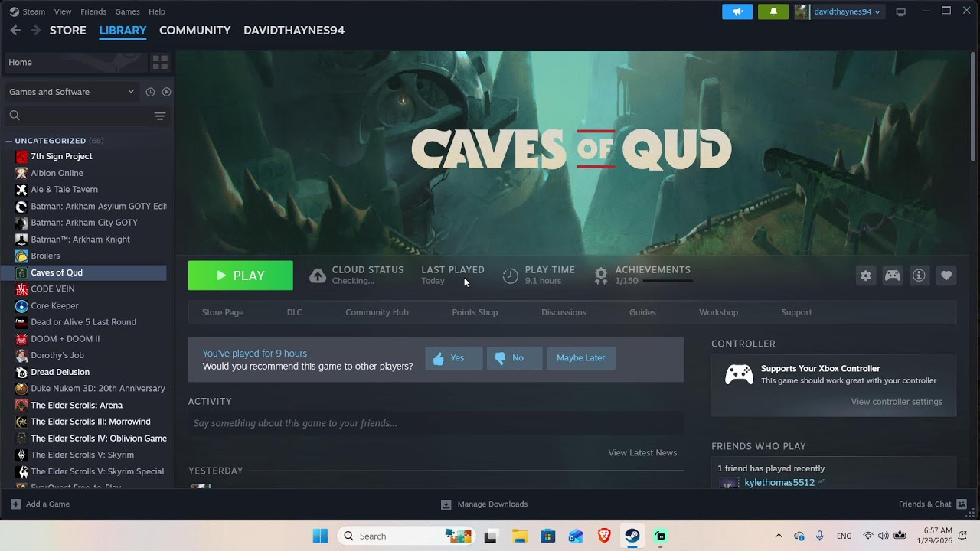Open the Games and Software dropdown

click(x=72, y=92)
